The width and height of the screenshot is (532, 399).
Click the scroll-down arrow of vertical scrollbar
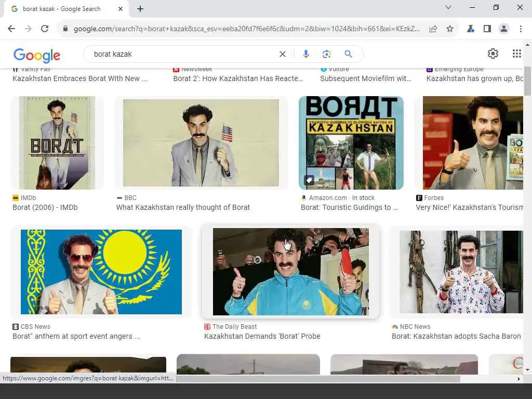527,370
